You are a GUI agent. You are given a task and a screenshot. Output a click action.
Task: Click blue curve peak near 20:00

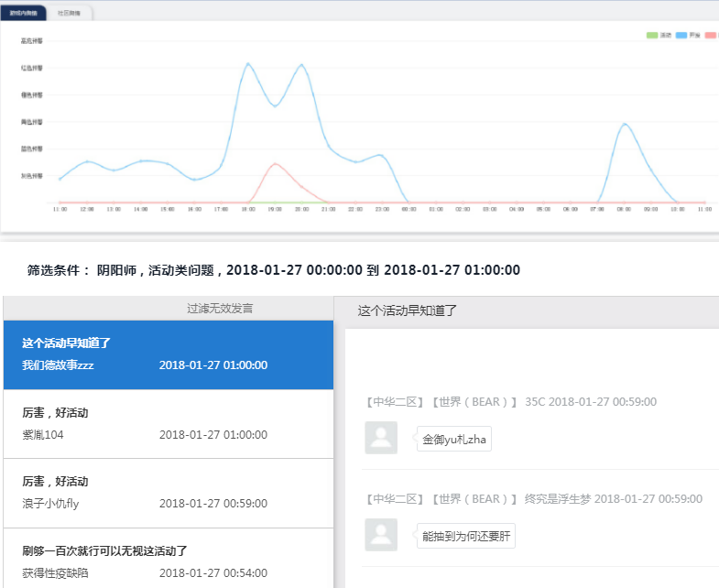pos(301,64)
